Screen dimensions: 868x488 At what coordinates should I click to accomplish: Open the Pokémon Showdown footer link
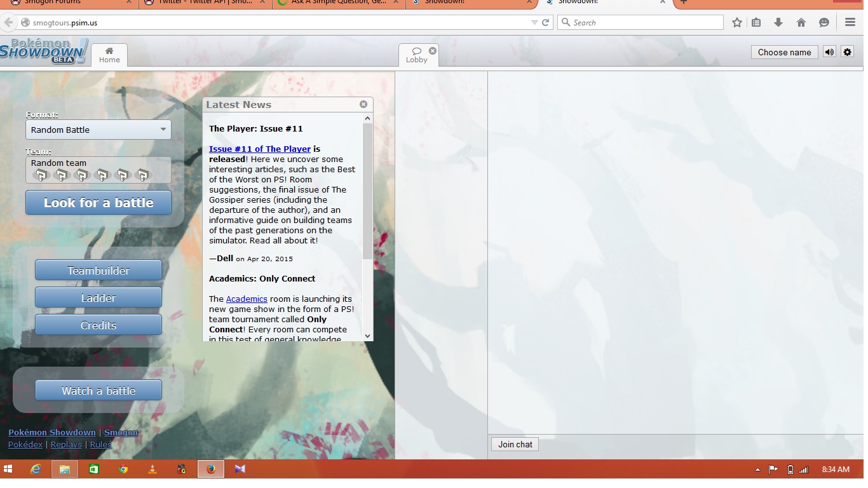52,432
